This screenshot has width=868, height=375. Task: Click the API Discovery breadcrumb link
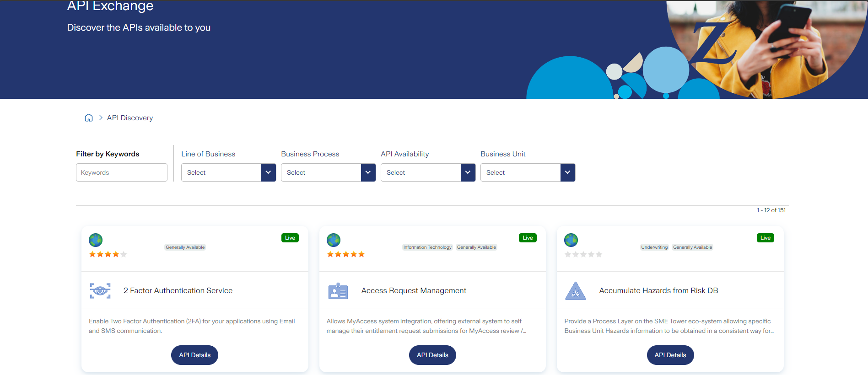[130, 118]
